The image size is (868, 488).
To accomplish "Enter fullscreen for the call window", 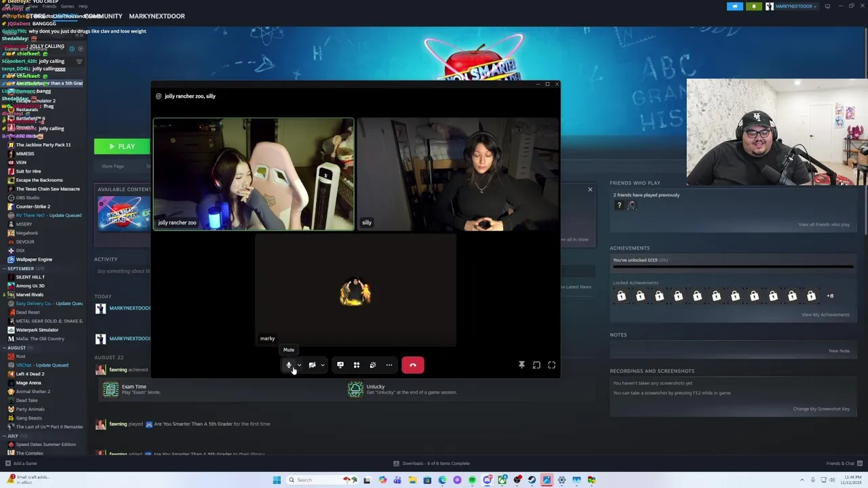I will (x=551, y=365).
